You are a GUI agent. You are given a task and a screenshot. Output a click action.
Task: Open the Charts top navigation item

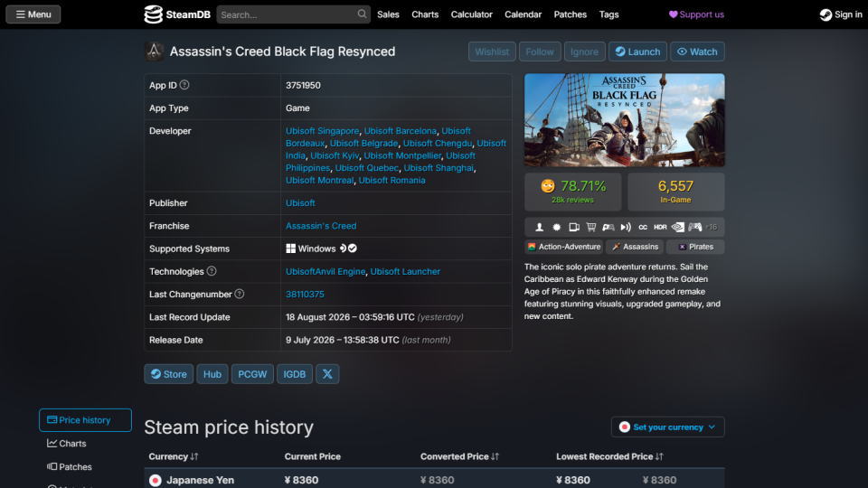click(x=425, y=14)
